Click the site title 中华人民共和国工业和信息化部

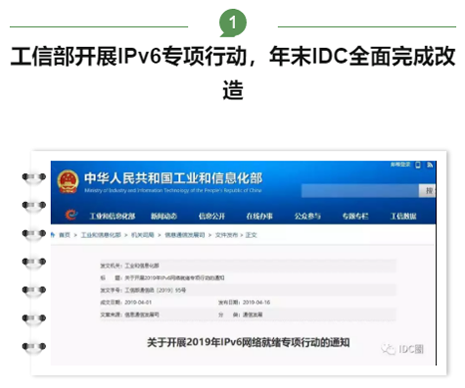173,178
